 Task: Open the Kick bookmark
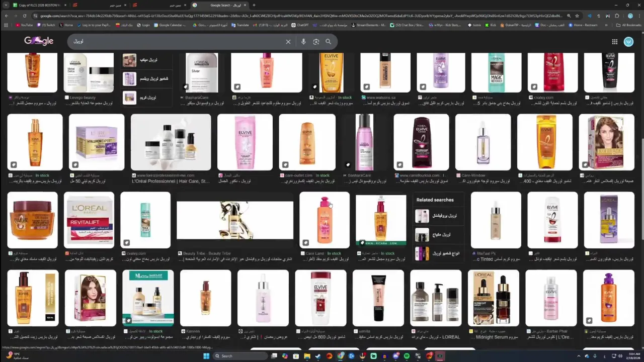(491, 25)
